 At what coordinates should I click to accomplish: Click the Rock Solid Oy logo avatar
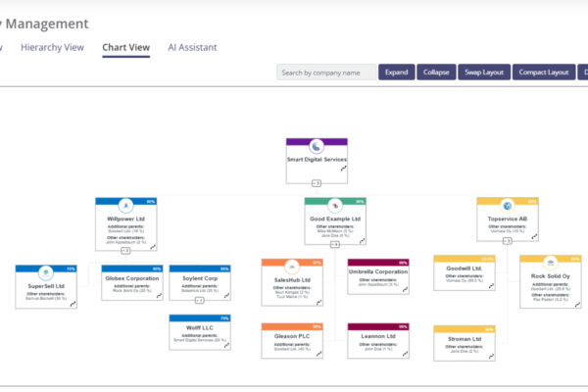point(551,263)
